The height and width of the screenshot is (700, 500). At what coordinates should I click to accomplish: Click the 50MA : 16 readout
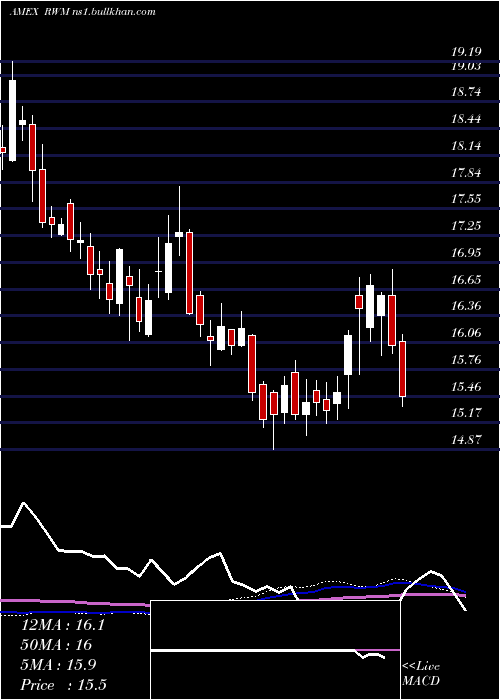pyautogui.click(x=56, y=645)
